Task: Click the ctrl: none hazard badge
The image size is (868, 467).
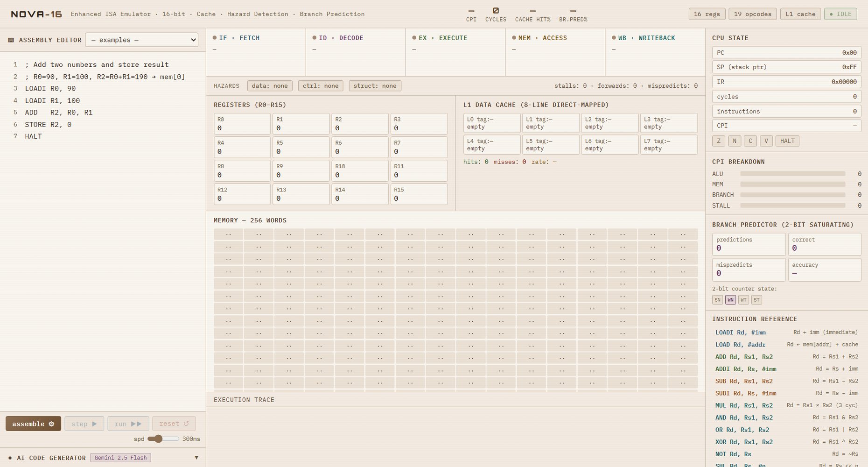Action: [321, 86]
